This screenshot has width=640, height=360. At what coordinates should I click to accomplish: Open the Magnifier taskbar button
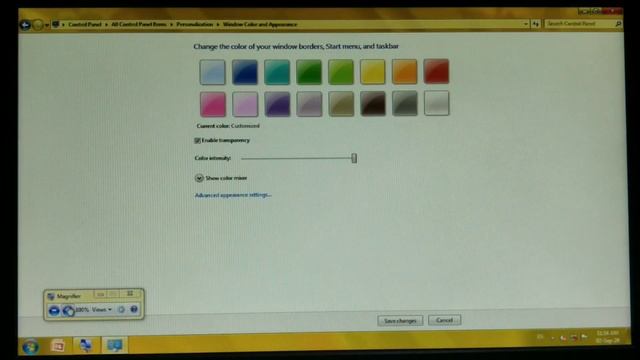pyautogui.click(x=86, y=345)
